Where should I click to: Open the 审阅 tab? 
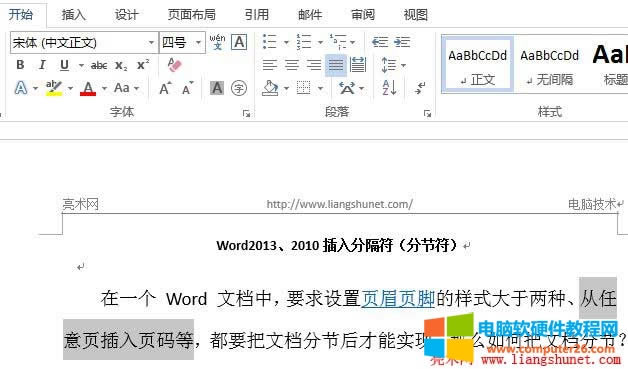(x=362, y=15)
